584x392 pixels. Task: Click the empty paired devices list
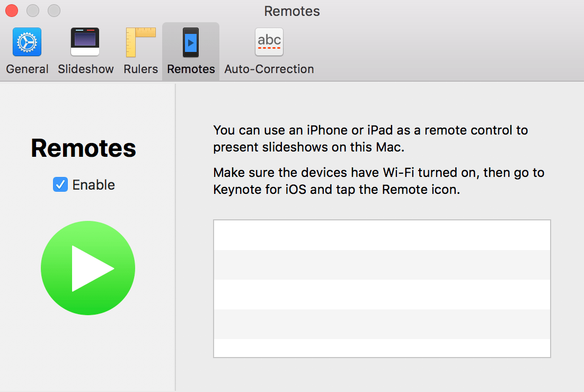tap(382, 289)
